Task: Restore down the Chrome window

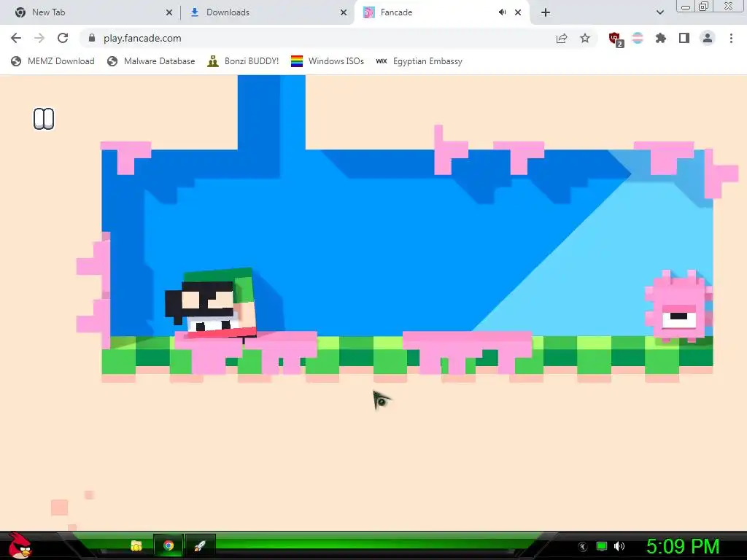Action: [x=704, y=6]
